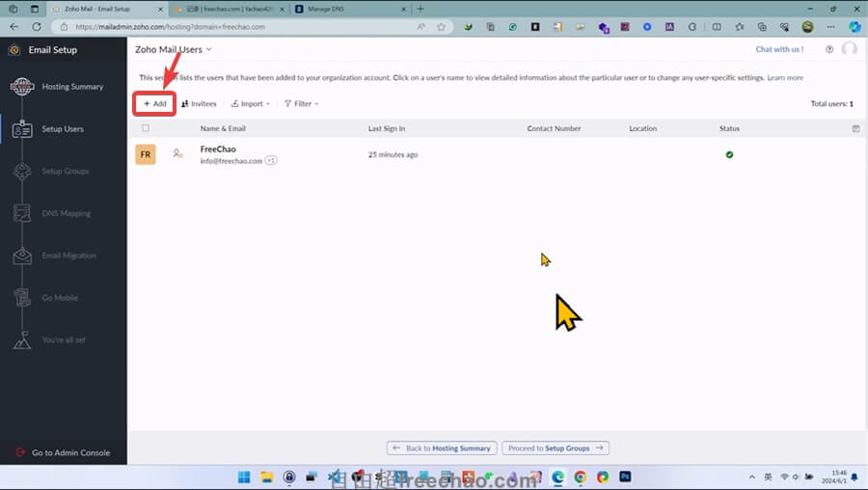Click the Learn more link
This screenshot has width=868, height=490.
(785, 77)
